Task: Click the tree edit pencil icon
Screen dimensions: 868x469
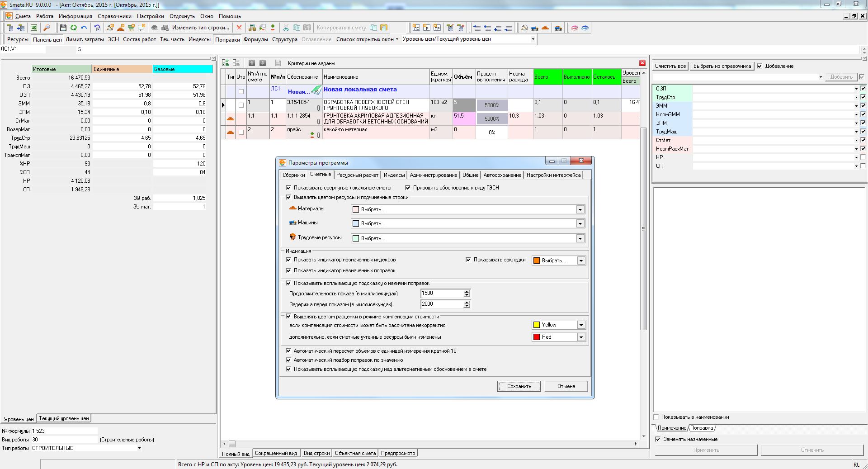Action: [x=450, y=28]
